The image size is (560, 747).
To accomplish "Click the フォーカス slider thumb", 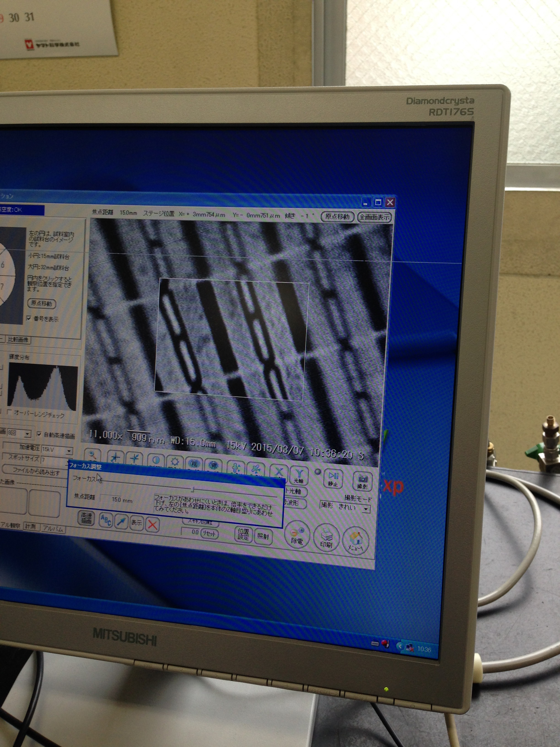I will 193,489.
